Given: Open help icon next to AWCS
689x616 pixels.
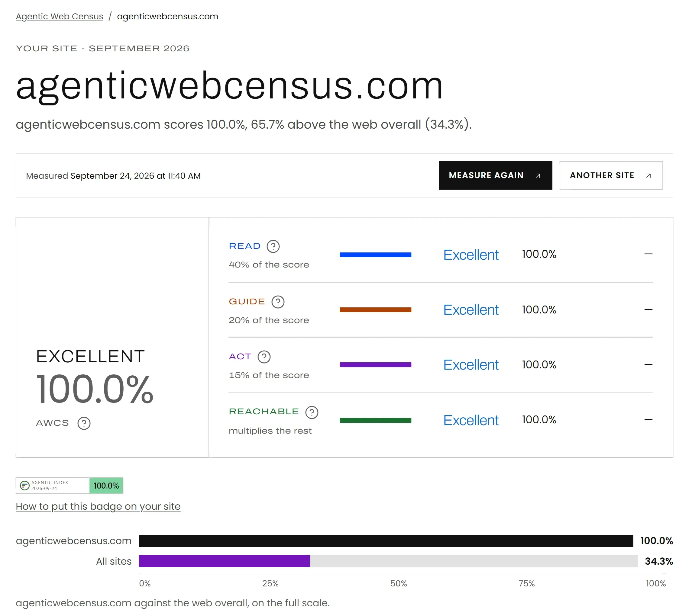Looking at the screenshot, I should (84, 423).
